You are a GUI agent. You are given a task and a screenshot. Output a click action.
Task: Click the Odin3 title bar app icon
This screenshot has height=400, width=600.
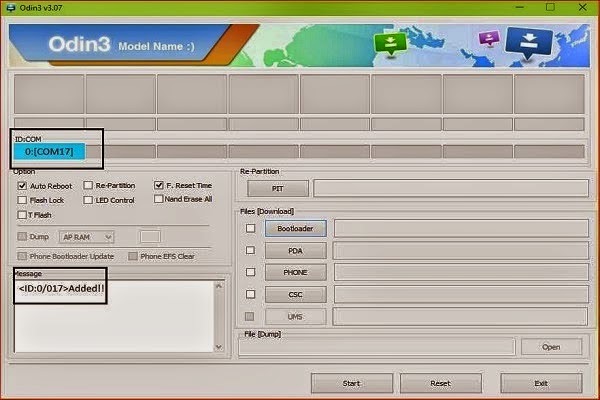coord(11,8)
